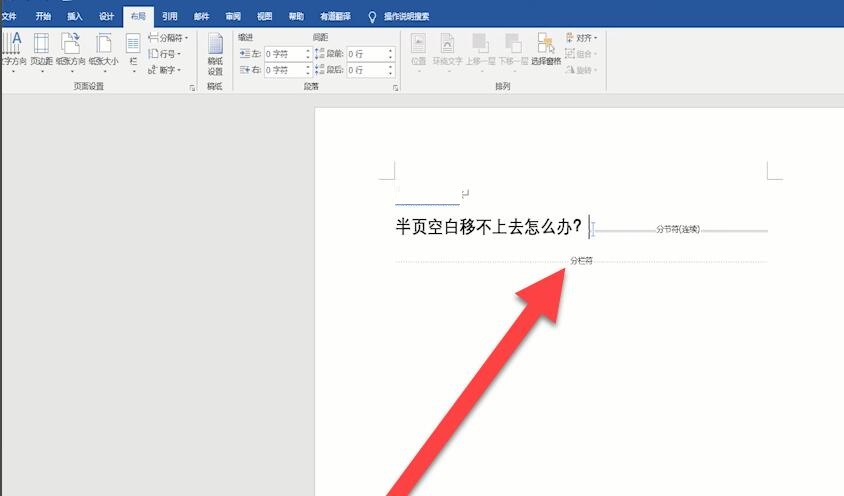
Task: Switch to the 审阅 (Review) tab
Action: click(233, 17)
